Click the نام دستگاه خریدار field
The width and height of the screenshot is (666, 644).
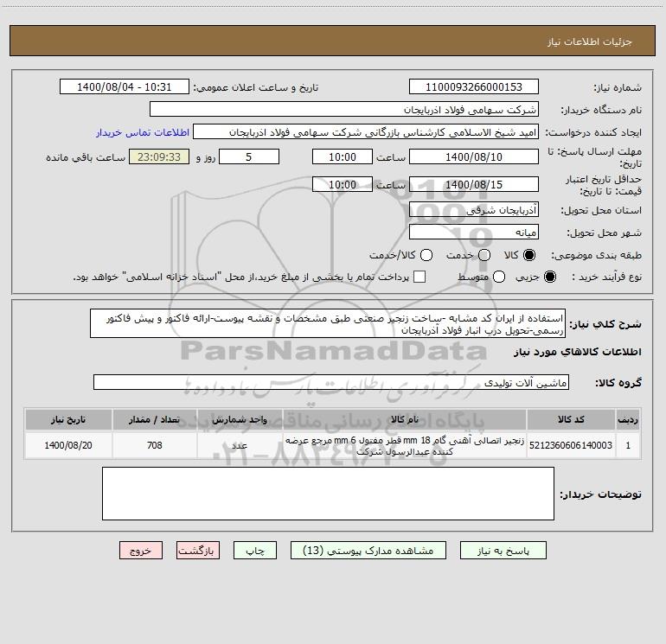point(344,110)
